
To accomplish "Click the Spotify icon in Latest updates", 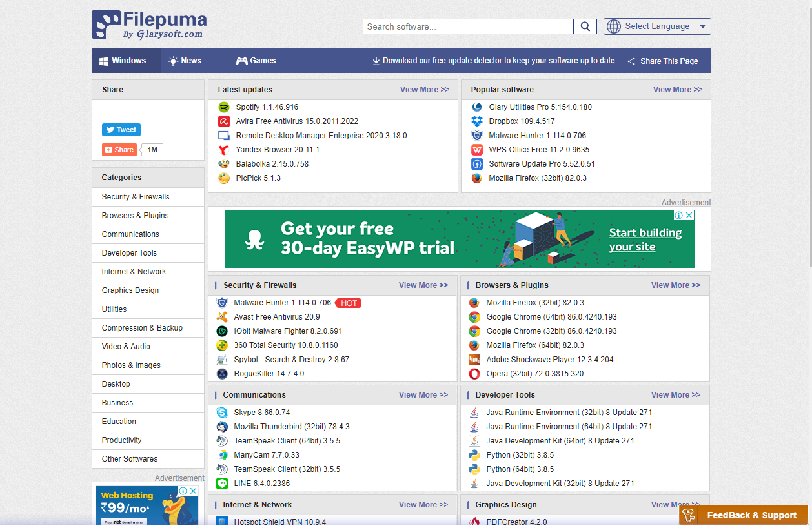I will (224, 107).
